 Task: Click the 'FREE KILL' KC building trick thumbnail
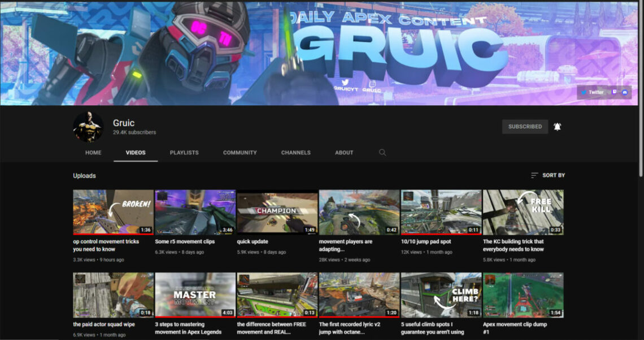523,212
